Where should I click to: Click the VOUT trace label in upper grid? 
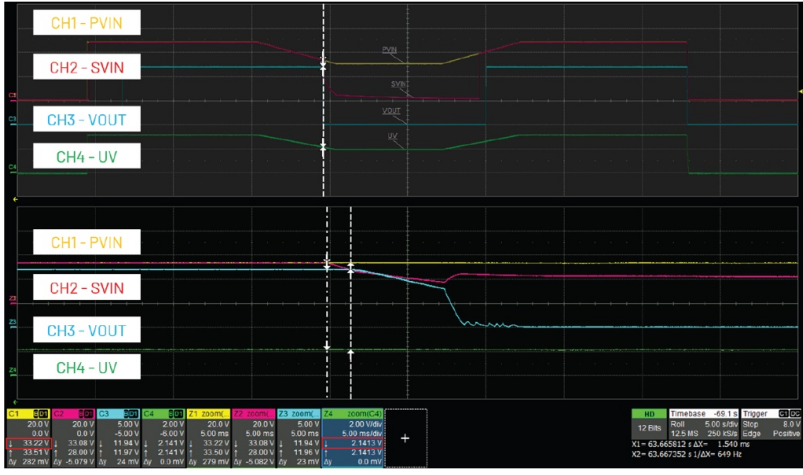pyautogui.click(x=393, y=112)
